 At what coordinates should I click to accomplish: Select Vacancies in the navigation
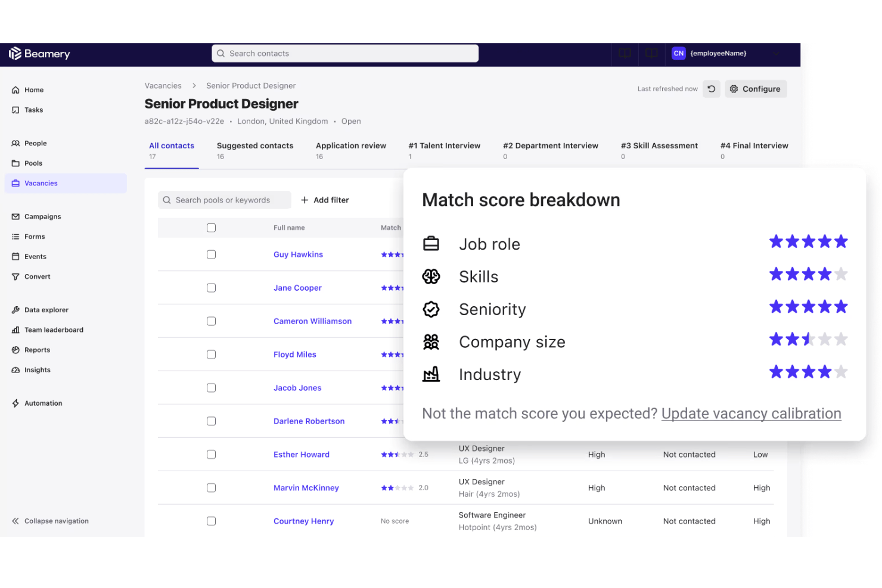(66, 183)
